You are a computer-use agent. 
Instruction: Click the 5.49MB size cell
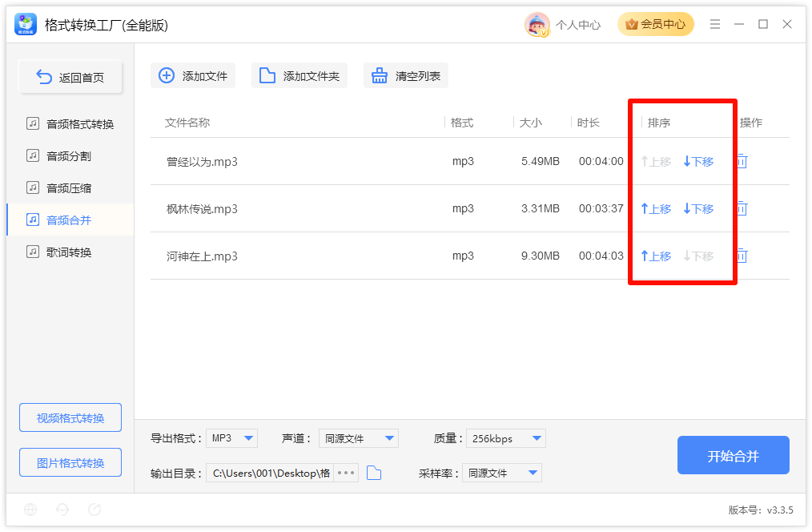coord(540,161)
